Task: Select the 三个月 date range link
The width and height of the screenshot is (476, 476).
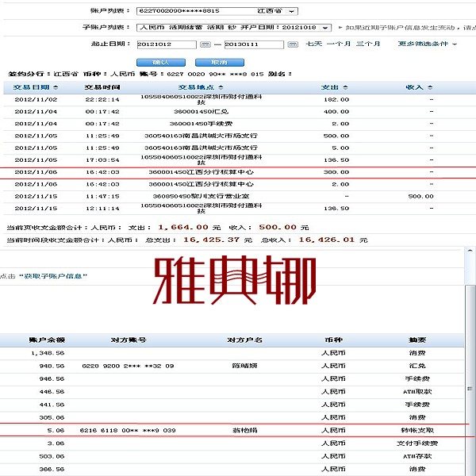Action: tap(368, 44)
